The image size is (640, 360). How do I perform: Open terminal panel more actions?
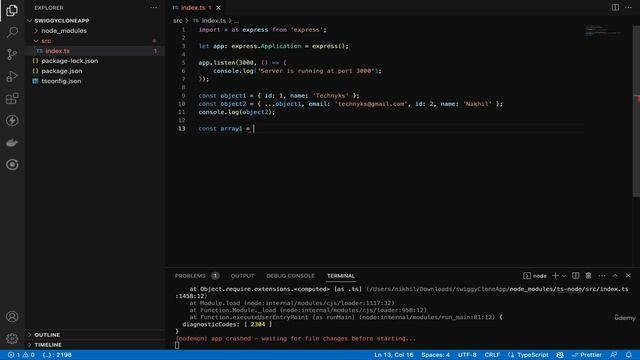pyautogui.click(x=602, y=276)
